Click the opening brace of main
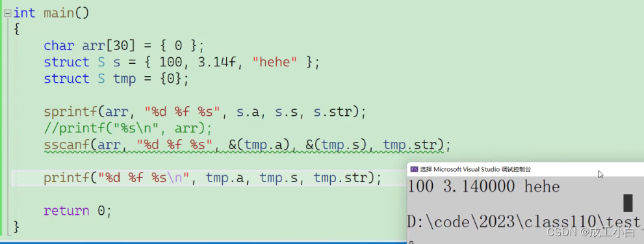The width and height of the screenshot is (644, 244). [x=16, y=29]
